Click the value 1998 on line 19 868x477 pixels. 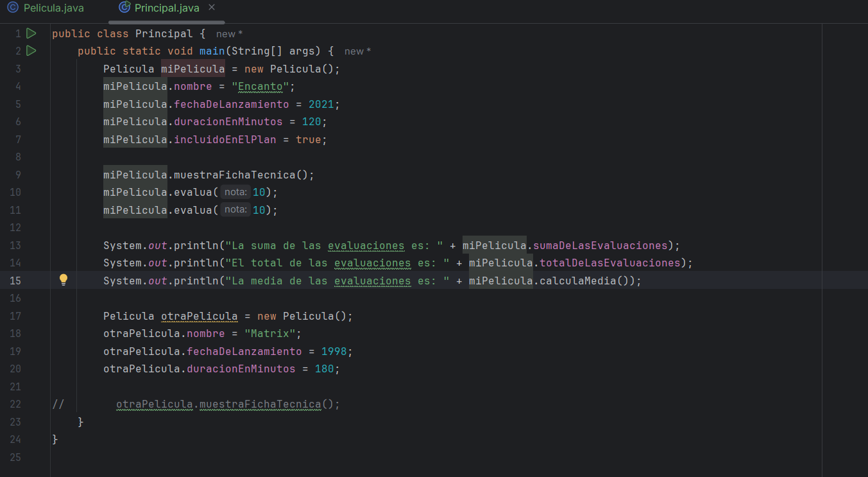click(x=334, y=351)
